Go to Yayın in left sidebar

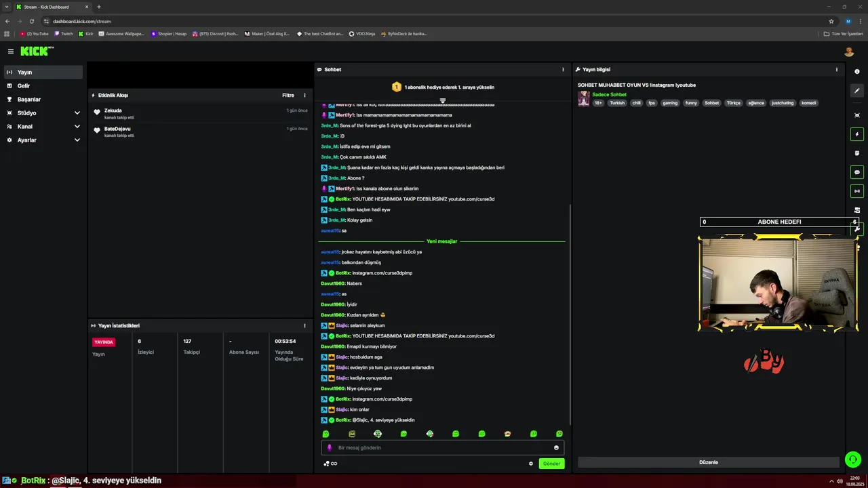[x=43, y=72]
